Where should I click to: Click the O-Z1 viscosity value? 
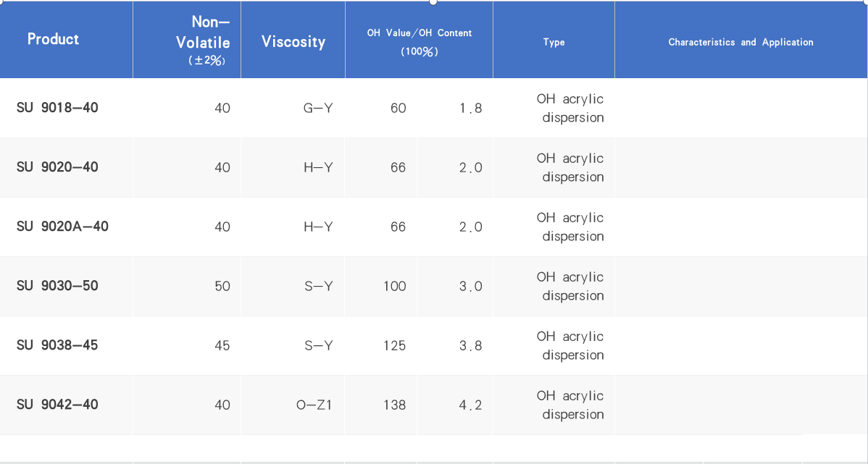314,405
